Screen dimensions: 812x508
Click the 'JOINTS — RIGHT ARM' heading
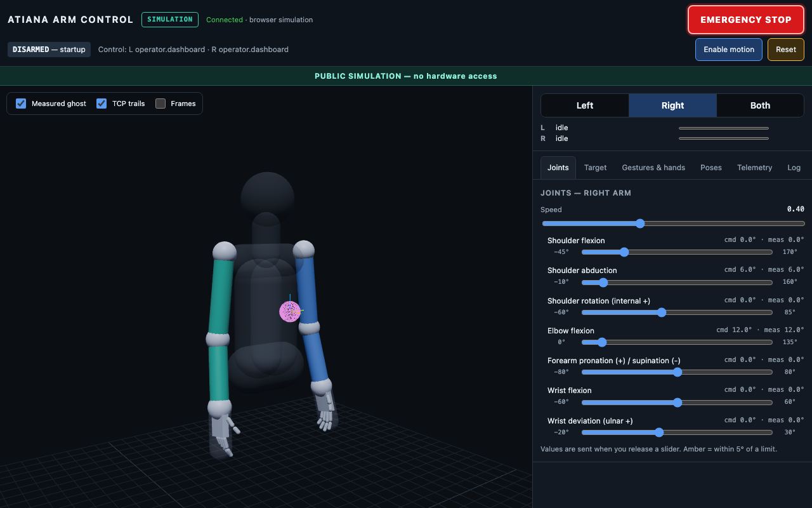point(586,193)
